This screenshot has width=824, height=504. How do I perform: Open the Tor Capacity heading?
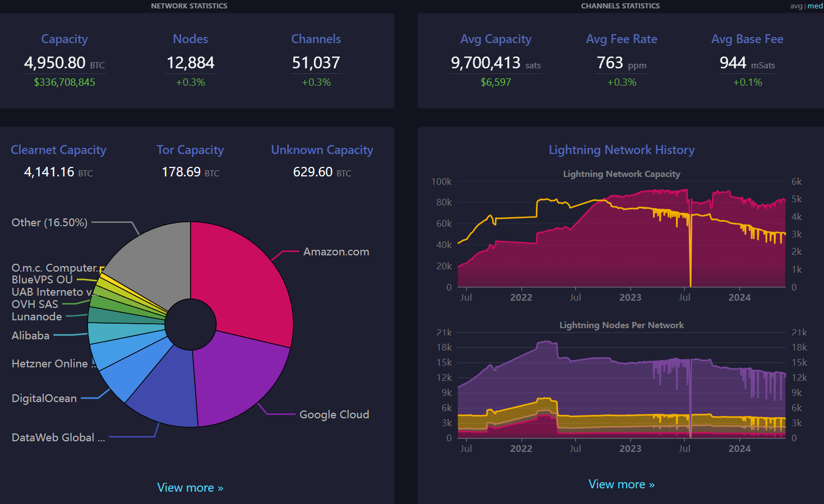pyautogui.click(x=190, y=150)
